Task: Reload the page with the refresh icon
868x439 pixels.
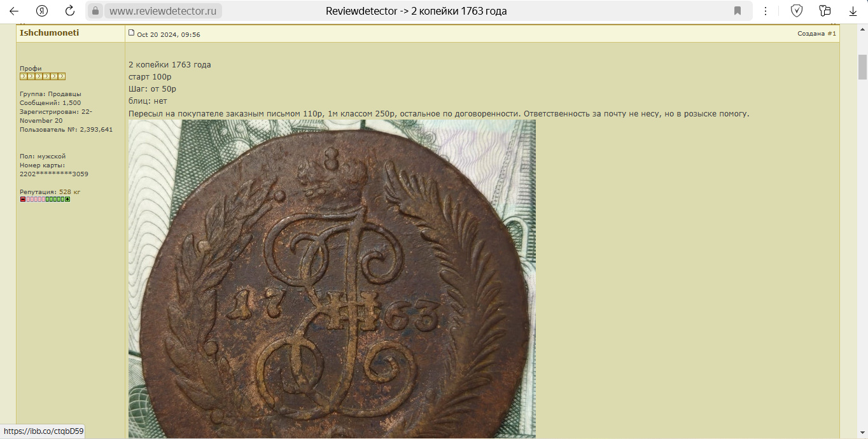Action: 70,11
